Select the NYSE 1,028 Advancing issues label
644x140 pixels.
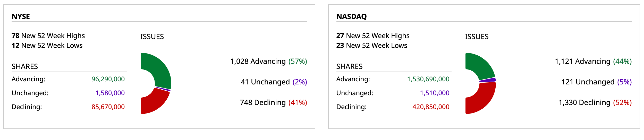click(x=268, y=62)
